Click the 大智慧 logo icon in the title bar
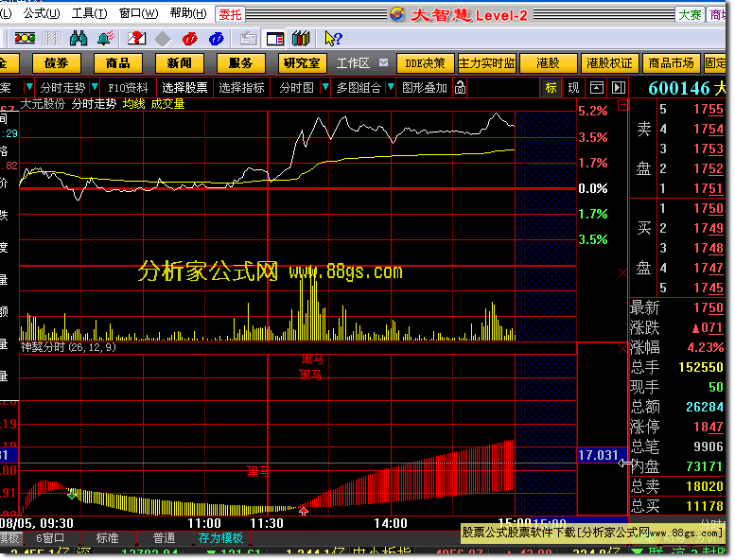This screenshot has width=735, height=560. (397, 14)
